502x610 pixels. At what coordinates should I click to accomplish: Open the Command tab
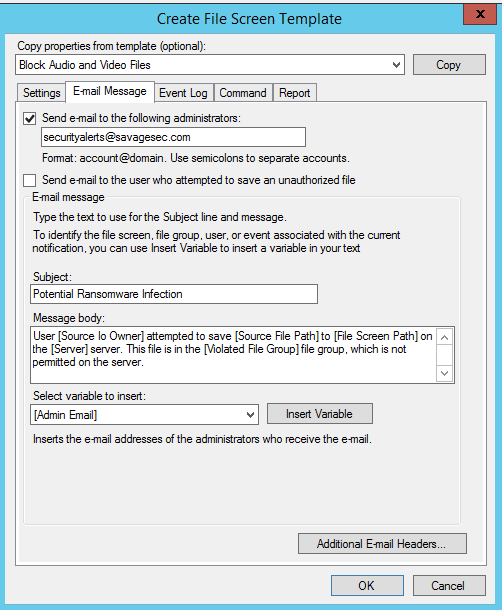coord(243,93)
